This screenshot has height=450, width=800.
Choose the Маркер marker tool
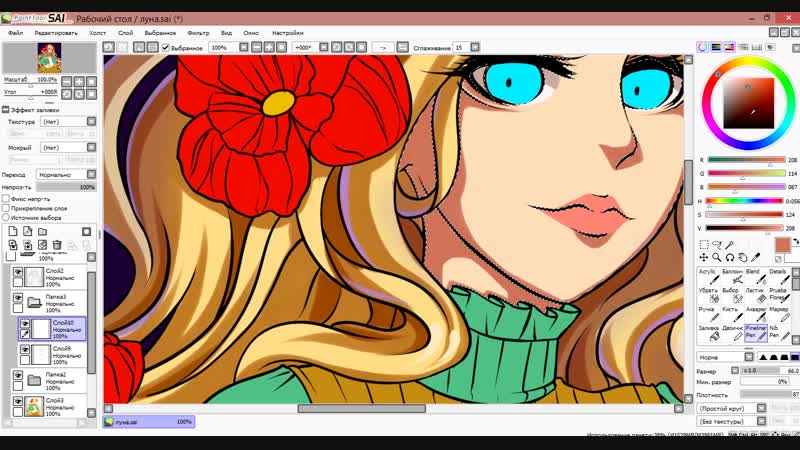click(779, 314)
